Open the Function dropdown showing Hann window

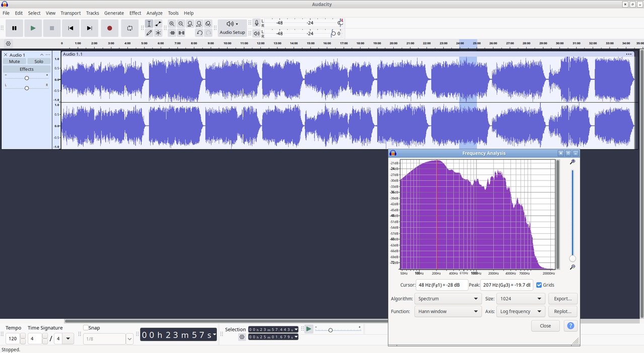pos(448,311)
